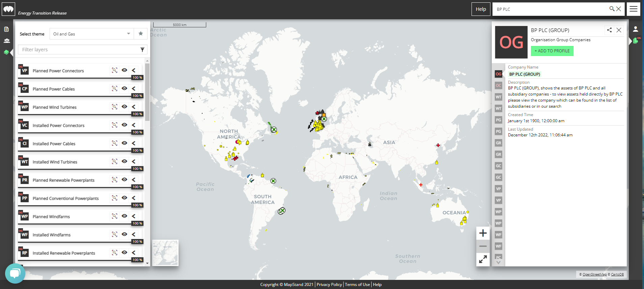This screenshot has height=289, width=644.
Task: Open the Select theme dropdown
Action: click(x=91, y=34)
